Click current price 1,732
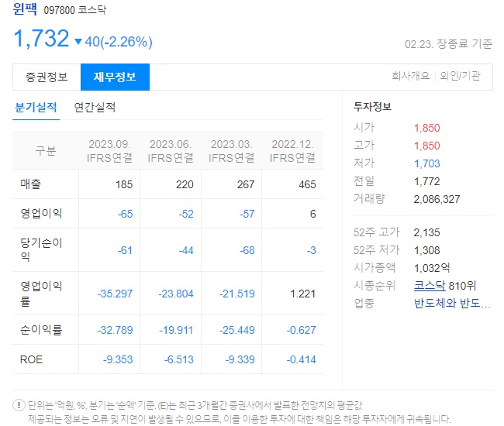 coord(41,39)
